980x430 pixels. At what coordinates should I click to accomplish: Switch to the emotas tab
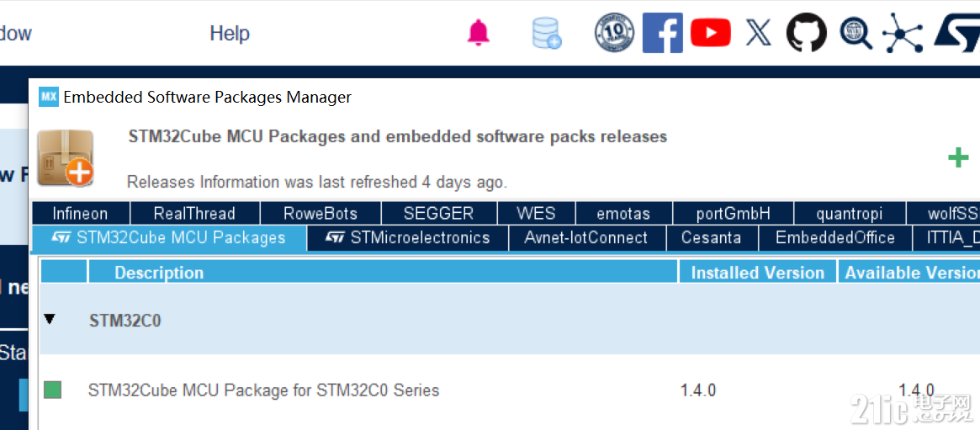click(x=623, y=213)
